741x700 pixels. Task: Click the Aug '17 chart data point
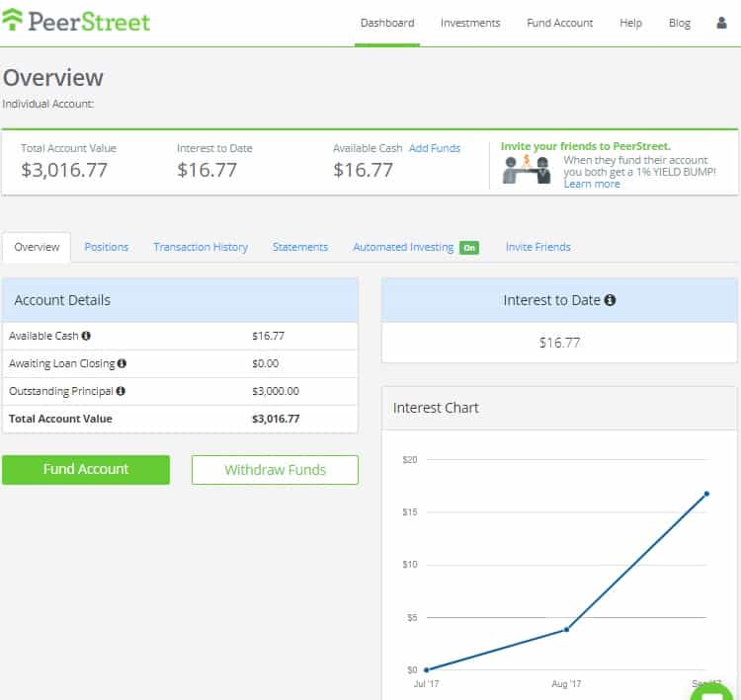(567, 629)
